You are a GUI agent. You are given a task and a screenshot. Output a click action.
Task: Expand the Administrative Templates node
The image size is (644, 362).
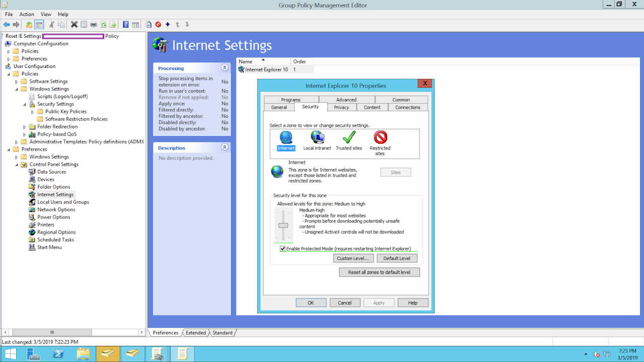17,142
